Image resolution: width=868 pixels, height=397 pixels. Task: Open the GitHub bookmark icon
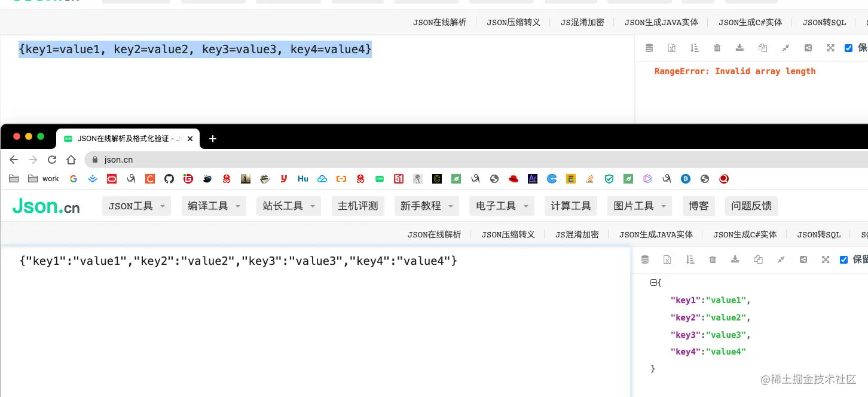(169, 178)
